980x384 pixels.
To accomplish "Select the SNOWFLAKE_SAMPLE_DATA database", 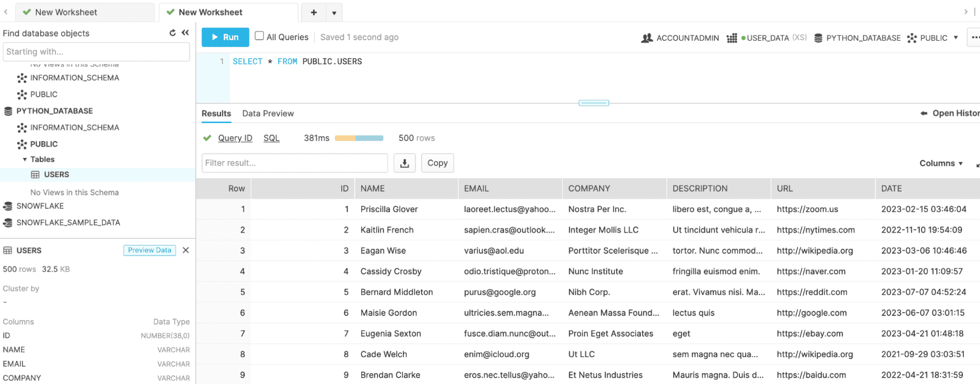I will (x=68, y=223).
